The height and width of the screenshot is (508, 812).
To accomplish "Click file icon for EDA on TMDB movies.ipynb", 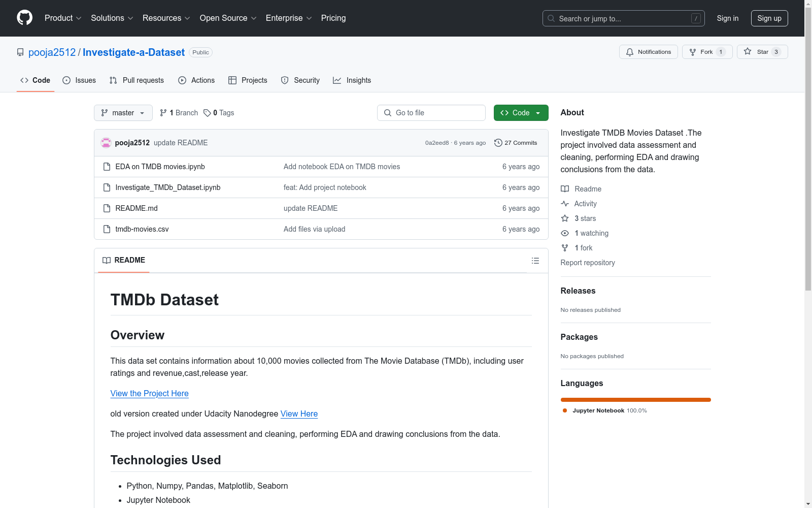I will point(107,167).
